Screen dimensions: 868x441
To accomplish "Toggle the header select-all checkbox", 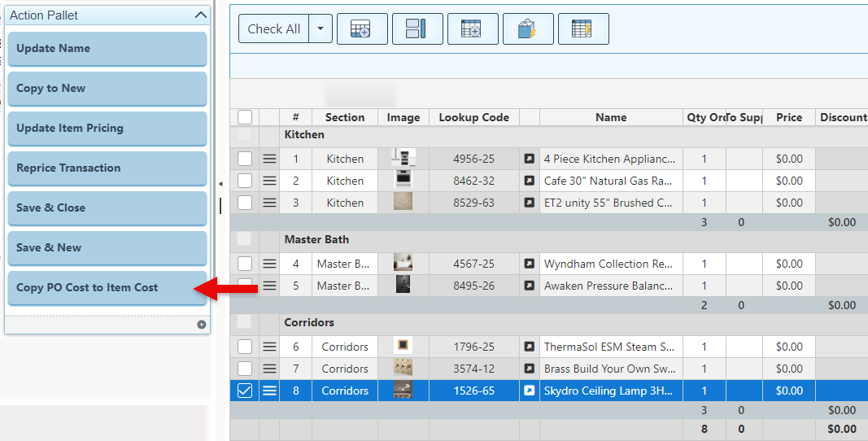I will [x=245, y=117].
